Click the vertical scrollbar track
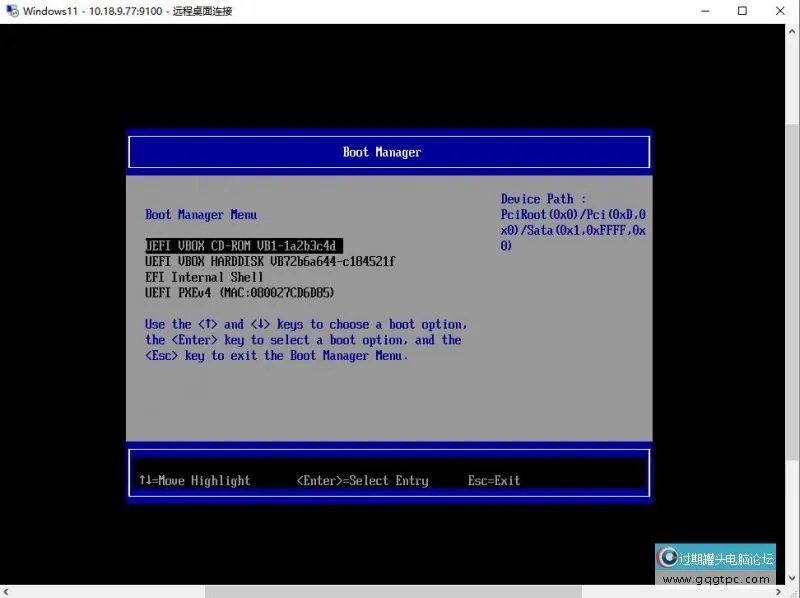 792,300
